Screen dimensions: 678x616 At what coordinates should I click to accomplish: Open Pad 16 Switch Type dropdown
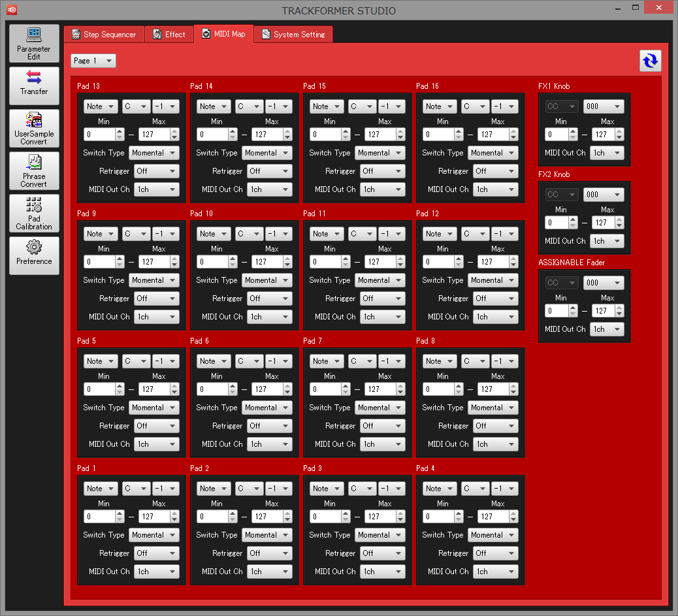pyautogui.click(x=493, y=153)
